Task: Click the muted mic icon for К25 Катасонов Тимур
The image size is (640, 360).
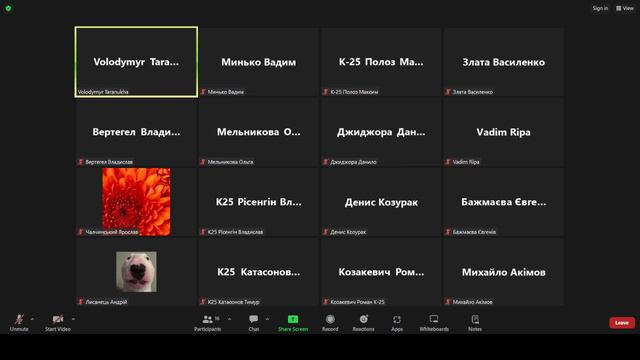Action: click(x=203, y=302)
